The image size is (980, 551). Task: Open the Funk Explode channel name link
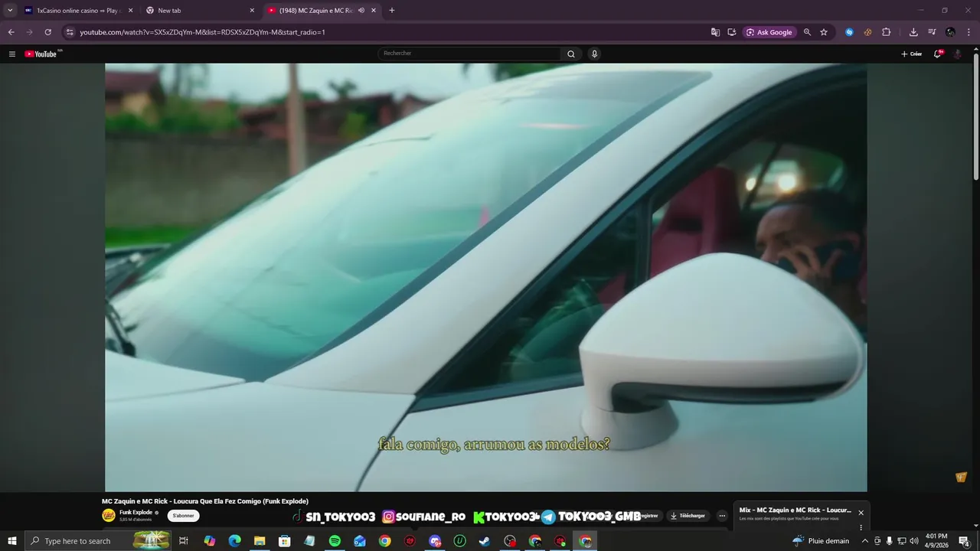point(136,512)
